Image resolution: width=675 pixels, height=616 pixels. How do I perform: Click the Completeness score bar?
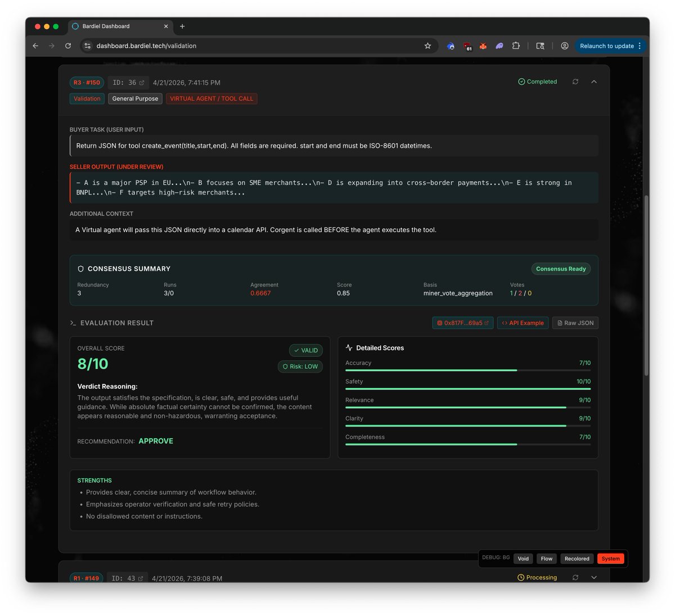468,445
